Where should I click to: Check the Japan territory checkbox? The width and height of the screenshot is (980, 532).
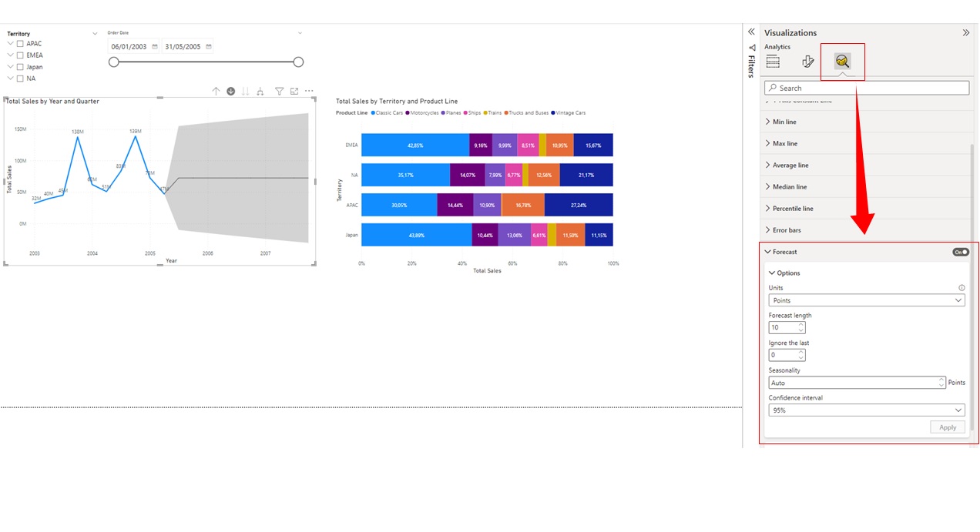click(x=20, y=67)
